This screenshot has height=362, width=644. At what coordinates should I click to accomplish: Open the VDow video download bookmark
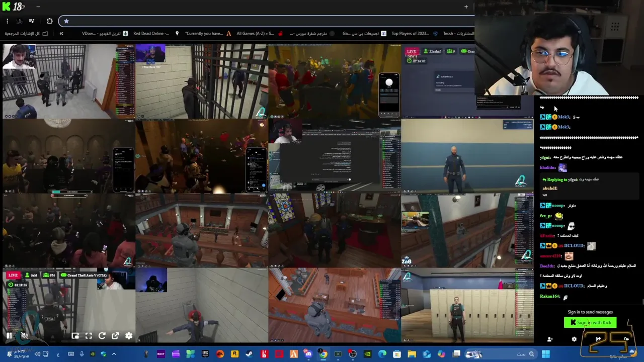[x=105, y=34]
